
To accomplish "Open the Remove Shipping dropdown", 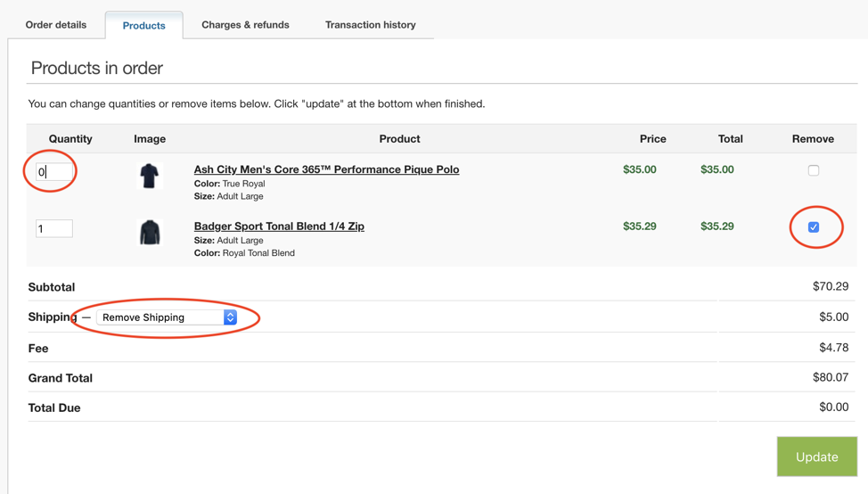I will tap(167, 317).
